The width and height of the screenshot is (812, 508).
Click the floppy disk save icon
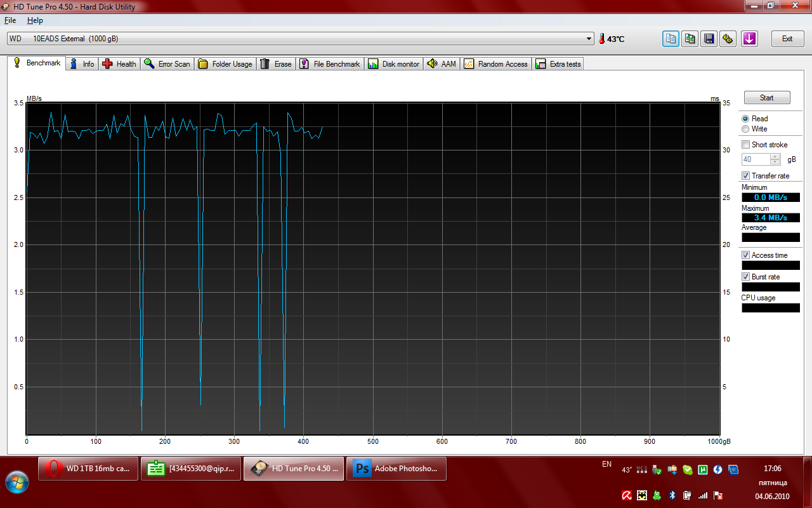pos(709,39)
